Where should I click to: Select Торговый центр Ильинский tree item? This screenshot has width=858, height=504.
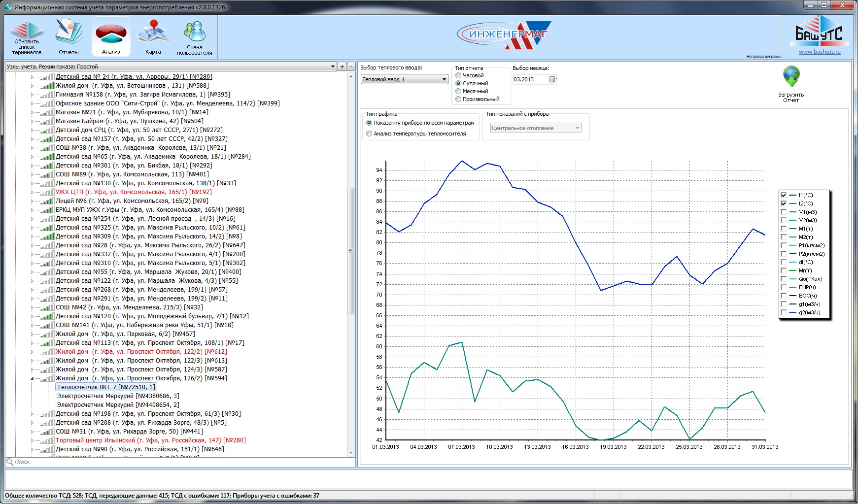click(151, 440)
